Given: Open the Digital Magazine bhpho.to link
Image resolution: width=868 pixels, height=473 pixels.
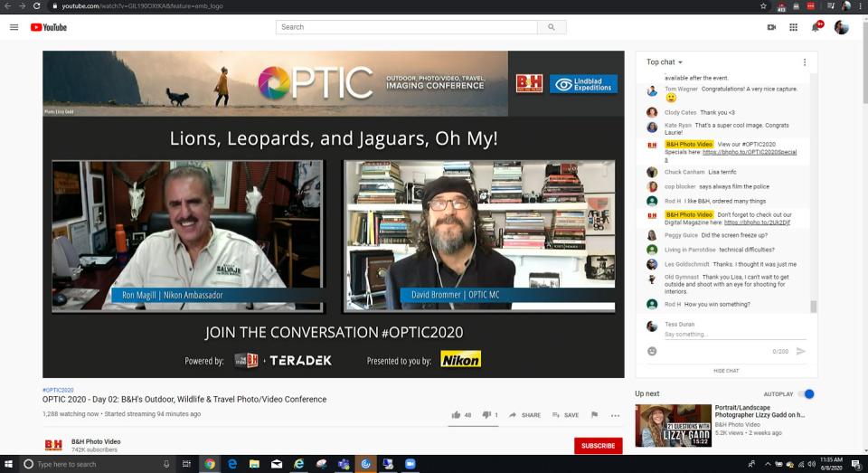Looking at the screenshot, I should 757,222.
